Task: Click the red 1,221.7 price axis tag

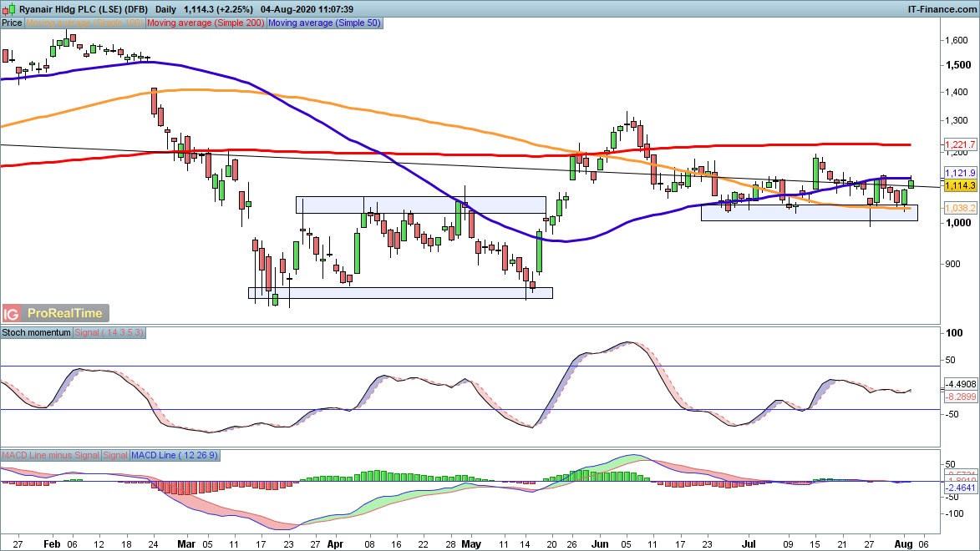Action: [957, 145]
